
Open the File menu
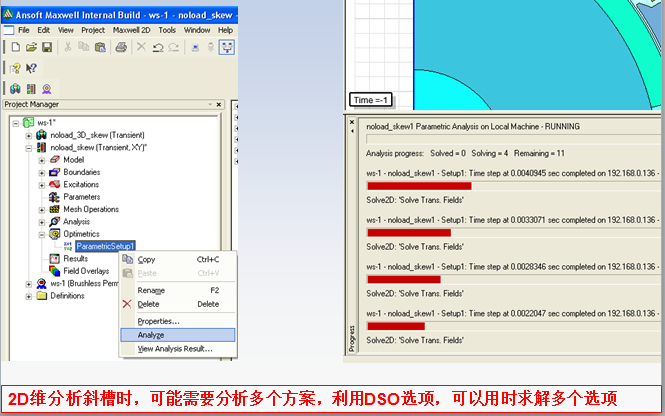click(24, 30)
